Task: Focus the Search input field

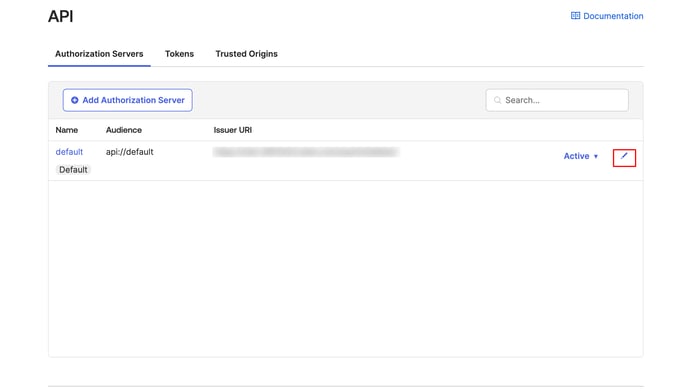Action: point(557,100)
